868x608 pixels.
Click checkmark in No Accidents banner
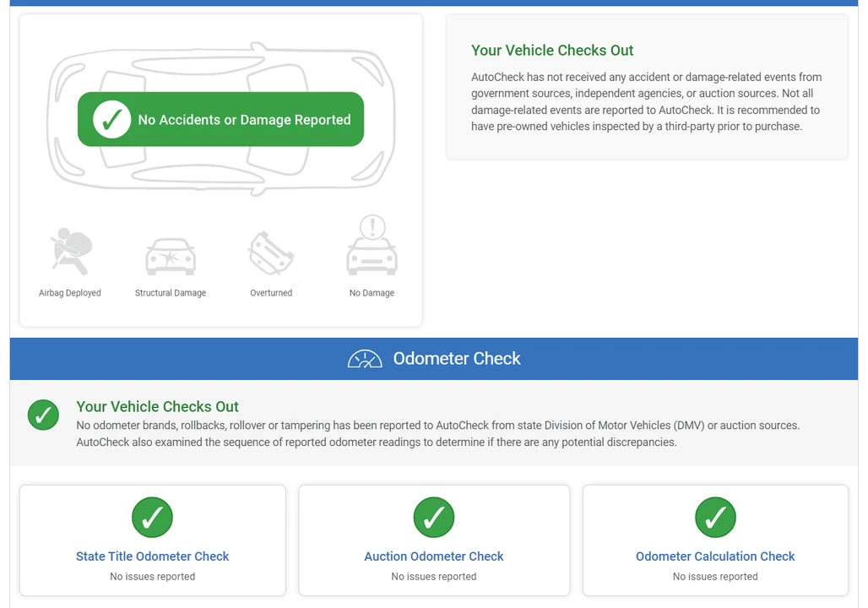coord(111,119)
